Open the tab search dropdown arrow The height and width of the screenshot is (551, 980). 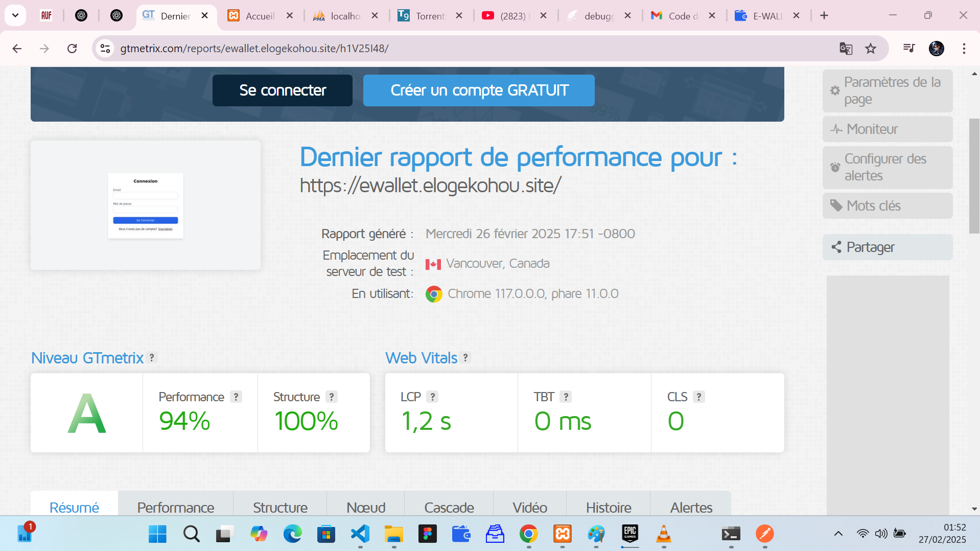click(15, 15)
